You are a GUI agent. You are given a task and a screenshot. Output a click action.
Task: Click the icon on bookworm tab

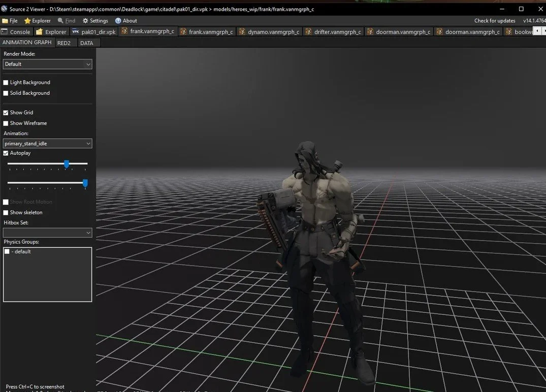pos(509,31)
